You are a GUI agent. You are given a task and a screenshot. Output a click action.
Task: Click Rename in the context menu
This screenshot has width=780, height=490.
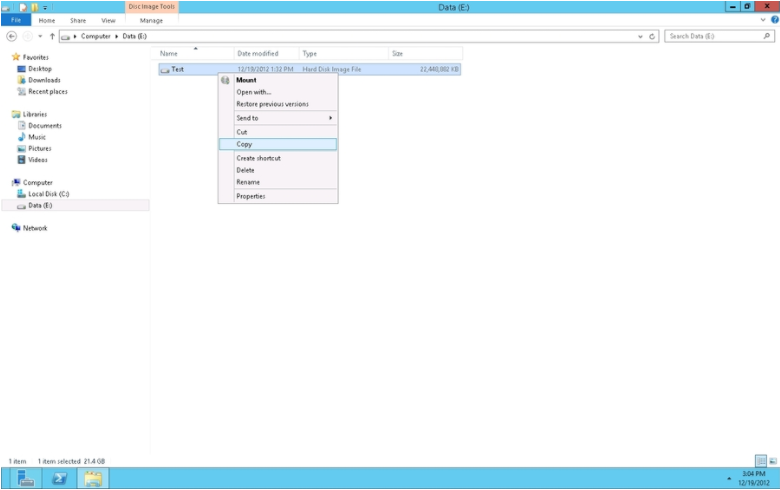248,182
